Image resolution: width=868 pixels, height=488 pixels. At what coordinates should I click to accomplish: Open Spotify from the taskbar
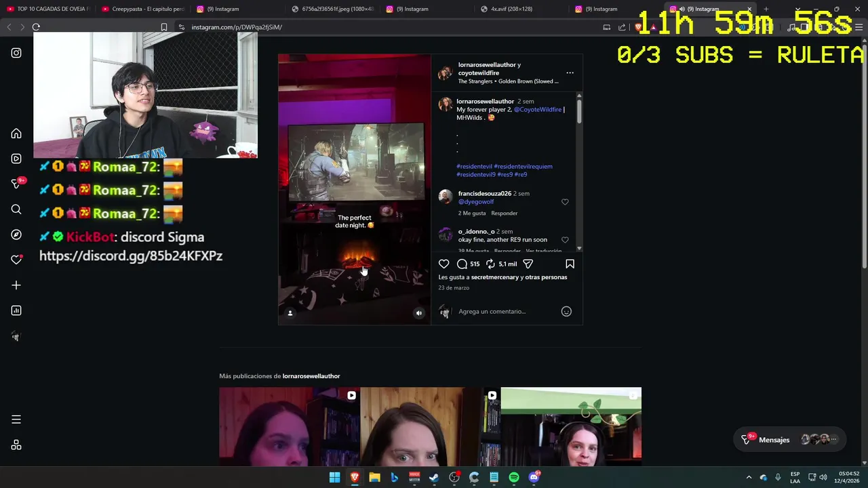click(514, 477)
